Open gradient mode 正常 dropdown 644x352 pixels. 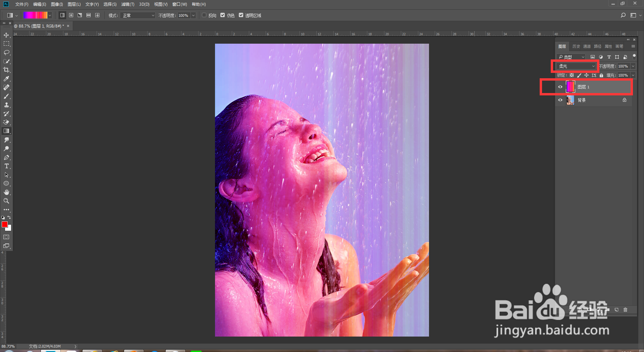point(138,15)
